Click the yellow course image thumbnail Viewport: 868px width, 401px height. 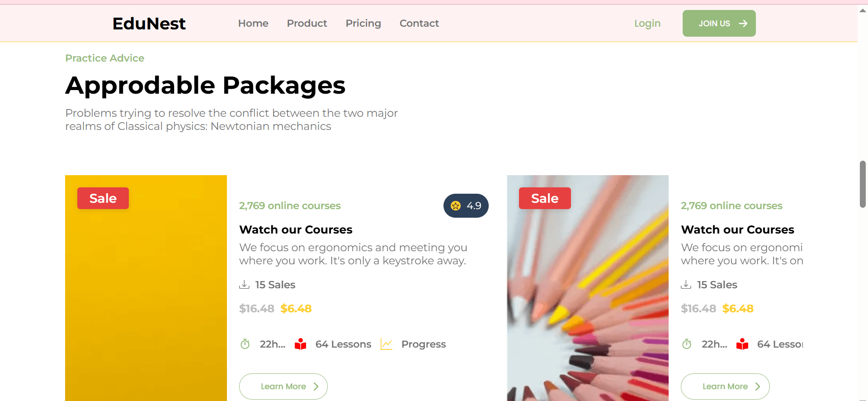pyautogui.click(x=146, y=288)
